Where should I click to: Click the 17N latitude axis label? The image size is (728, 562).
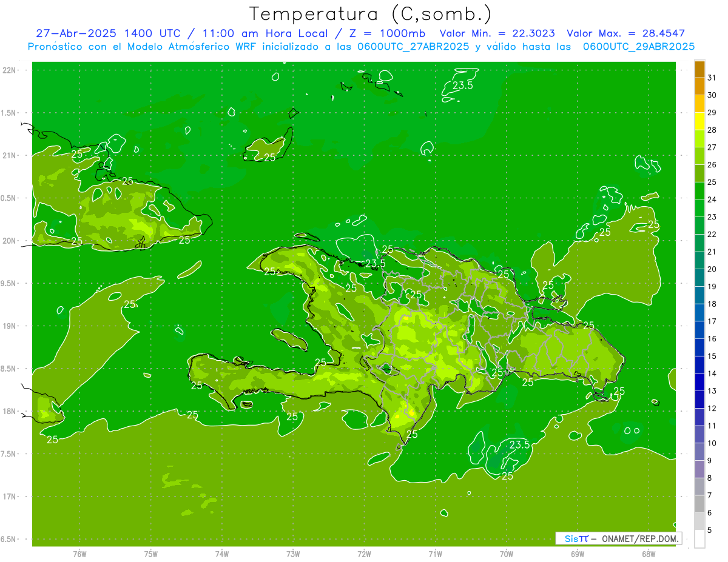coord(9,497)
